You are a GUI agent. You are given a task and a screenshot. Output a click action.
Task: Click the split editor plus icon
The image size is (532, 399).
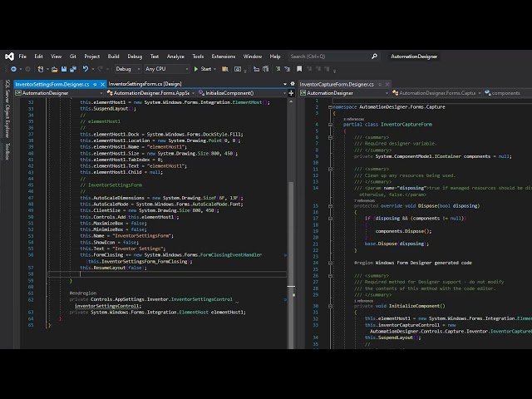pyautogui.click(x=291, y=93)
